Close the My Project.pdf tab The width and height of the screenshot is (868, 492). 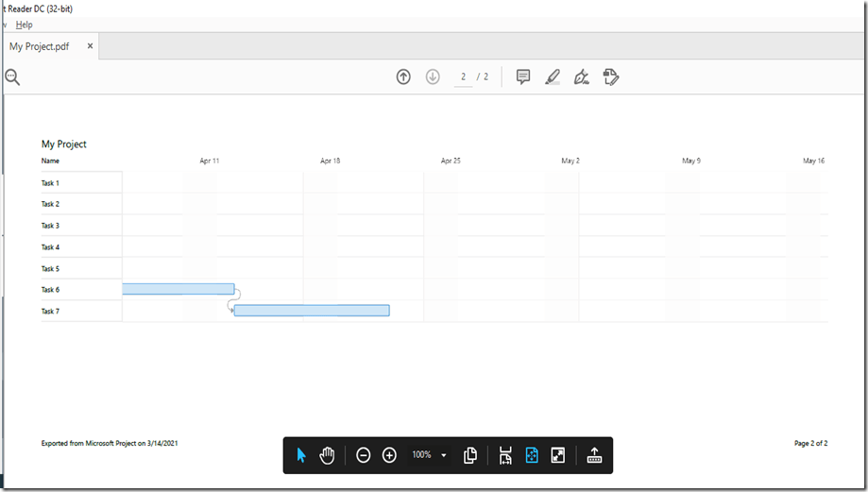point(91,45)
